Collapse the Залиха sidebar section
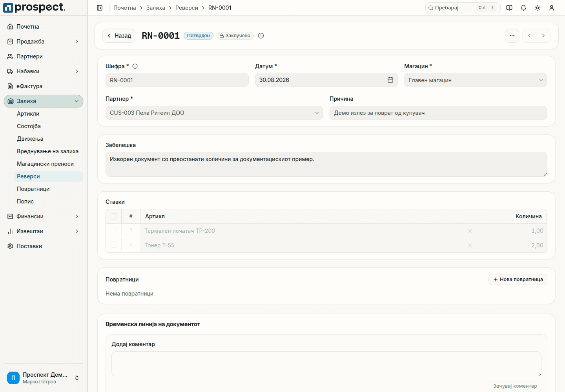 44,101
